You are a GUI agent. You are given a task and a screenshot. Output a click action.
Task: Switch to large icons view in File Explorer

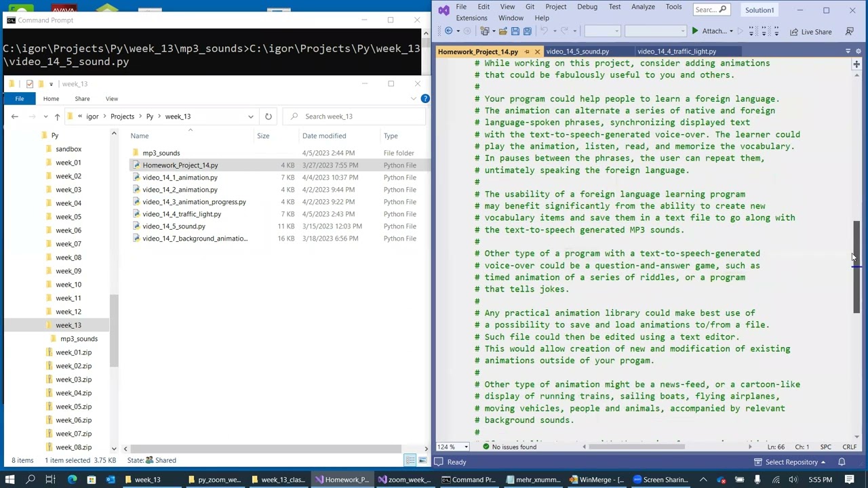424,460
